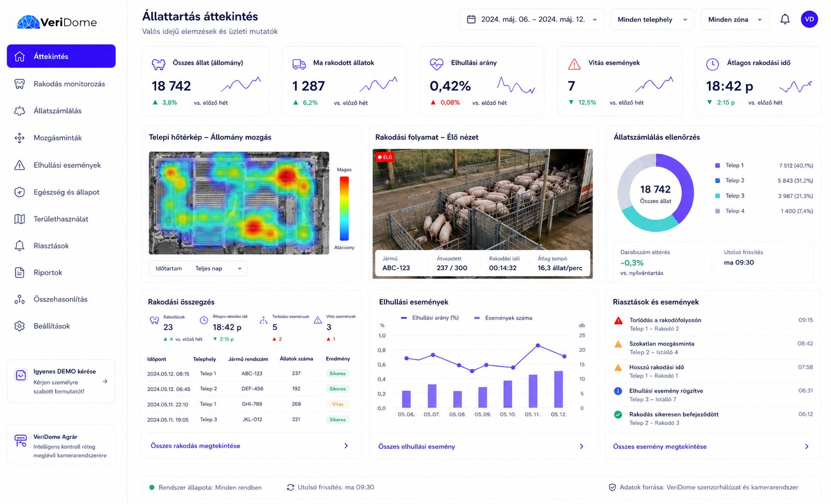Screen dimensions: 831x504
Task: Expand the Minden telephely dropdown
Action: [652, 20]
